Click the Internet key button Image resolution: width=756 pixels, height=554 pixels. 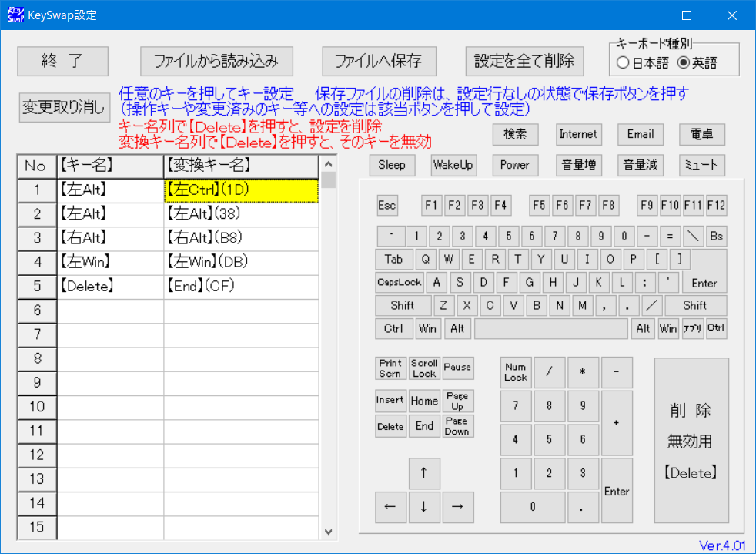578,134
